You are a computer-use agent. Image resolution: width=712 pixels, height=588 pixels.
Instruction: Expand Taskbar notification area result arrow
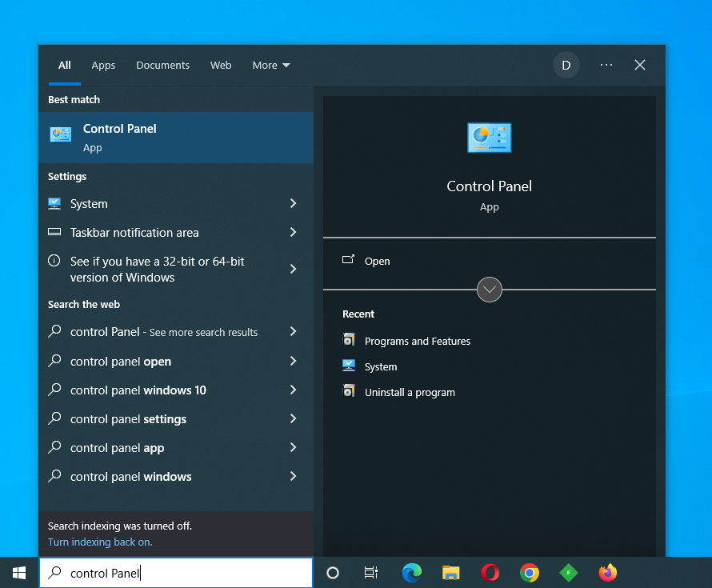click(x=293, y=232)
